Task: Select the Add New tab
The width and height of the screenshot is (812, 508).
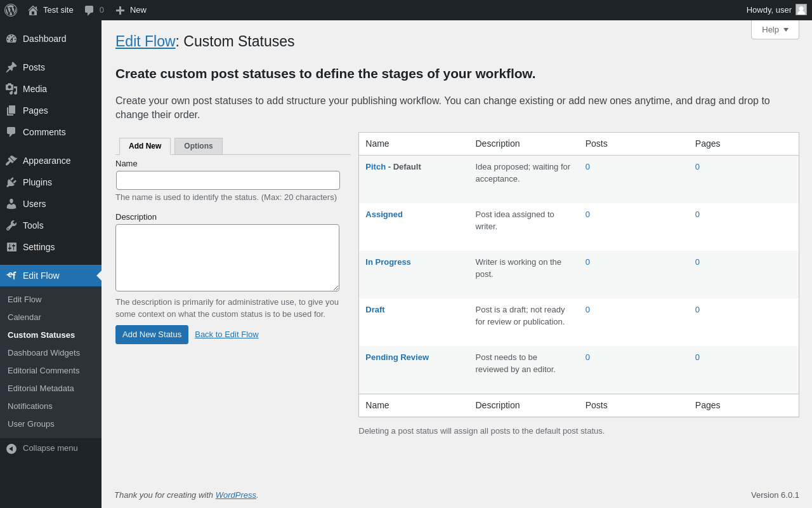Action: [x=145, y=146]
